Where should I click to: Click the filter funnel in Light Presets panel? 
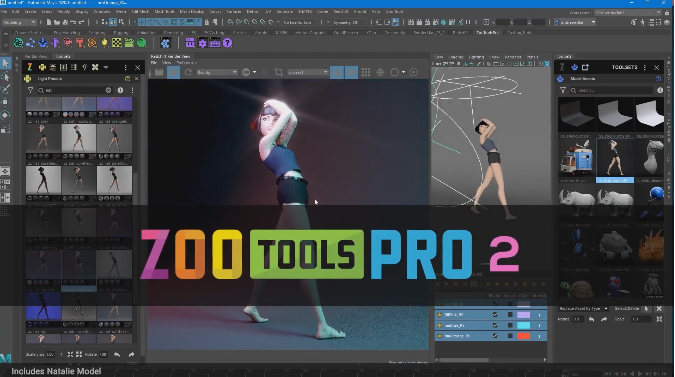(30, 90)
